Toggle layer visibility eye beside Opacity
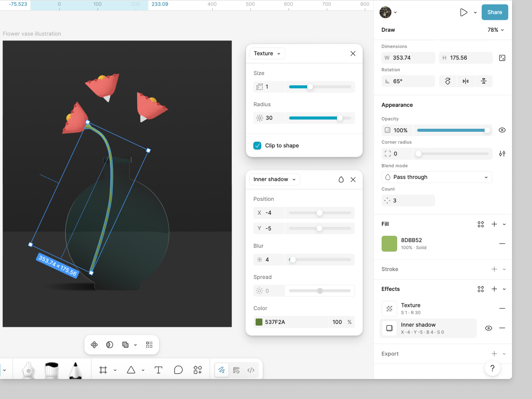This screenshot has height=399, width=532. point(502,130)
